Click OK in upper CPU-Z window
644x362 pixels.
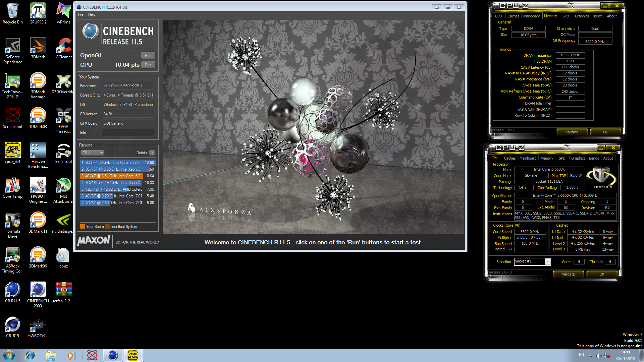(605, 132)
